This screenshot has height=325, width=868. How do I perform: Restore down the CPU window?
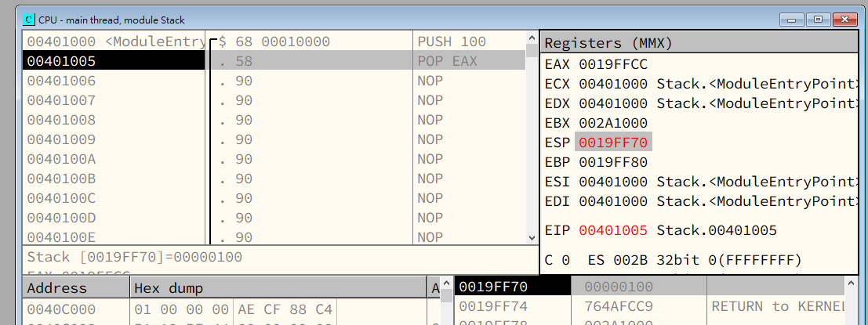[818, 19]
